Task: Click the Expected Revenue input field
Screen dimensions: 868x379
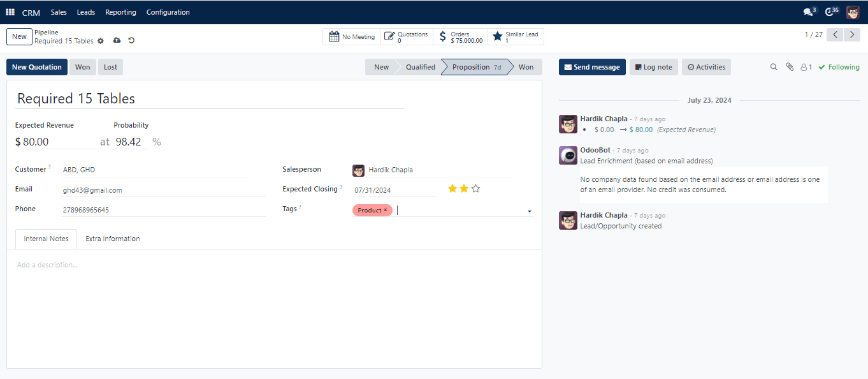Action: [56, 142]
